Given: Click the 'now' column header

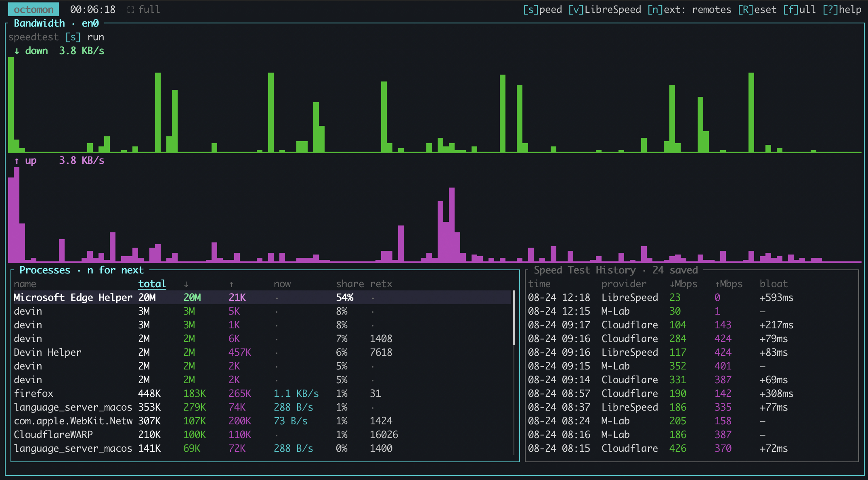Looking at the screenshot, I should click(282, 284).
